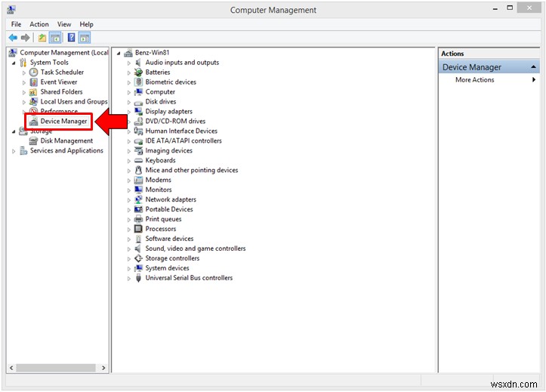This screenshot has height=392, width=546.
Task: Collapse the System Tools tree node
Action: click(14, 63)
